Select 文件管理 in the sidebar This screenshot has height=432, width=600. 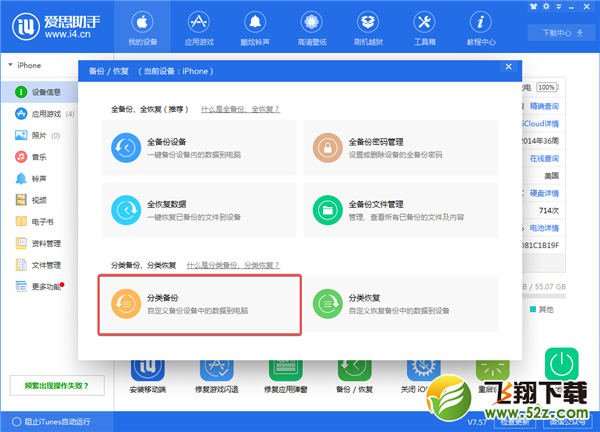click(40, 265)
